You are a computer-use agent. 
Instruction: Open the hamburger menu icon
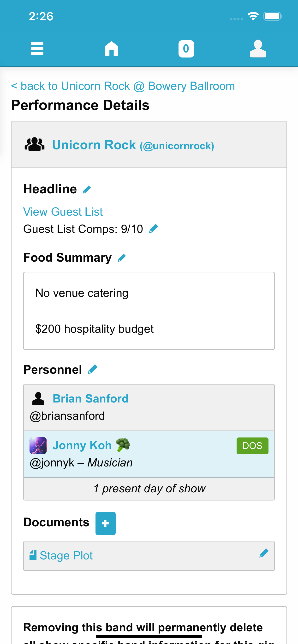pyautogui.click(x=37, y=48)
